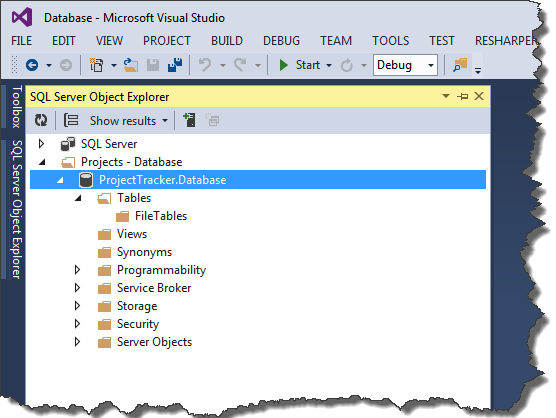
Task: Click the Refresh icon in Object Explorer
Action: click(x=41, y=120)
